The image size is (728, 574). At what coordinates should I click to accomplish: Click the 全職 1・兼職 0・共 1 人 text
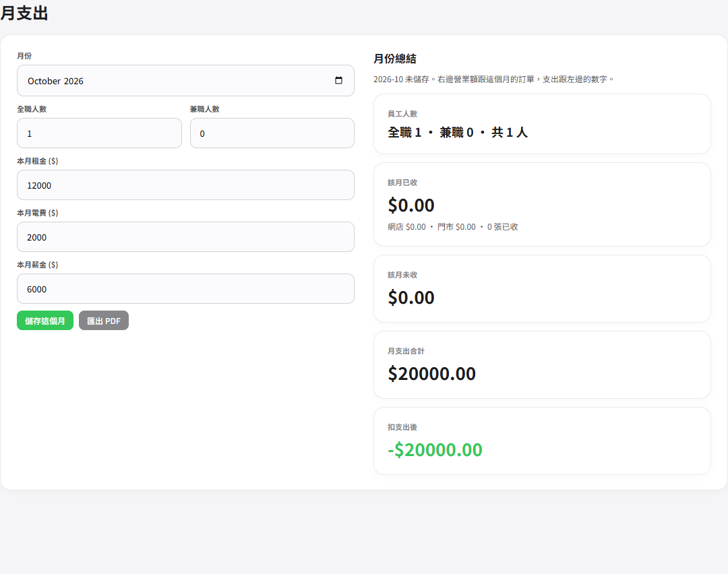458,133
